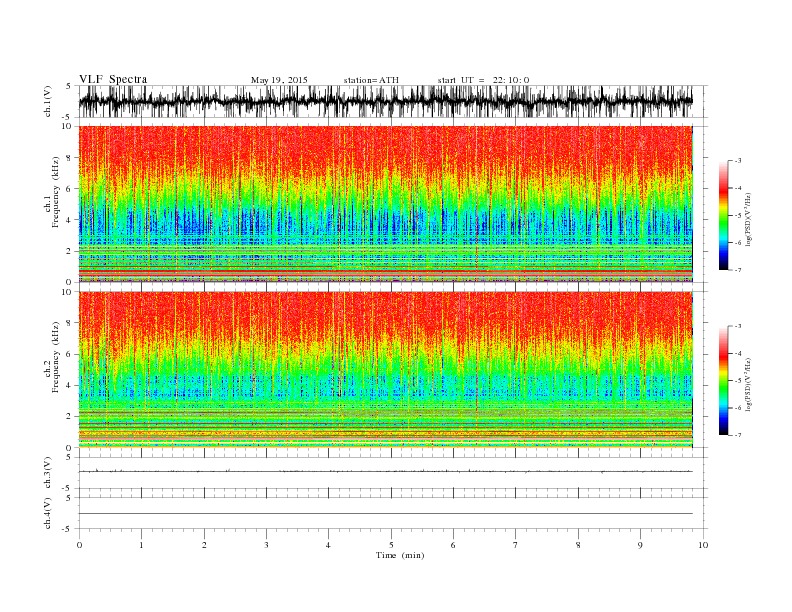Click the "8" kHz tick on ch.1 spectrogram
792x612 pixels.
[x=69, y=158]
